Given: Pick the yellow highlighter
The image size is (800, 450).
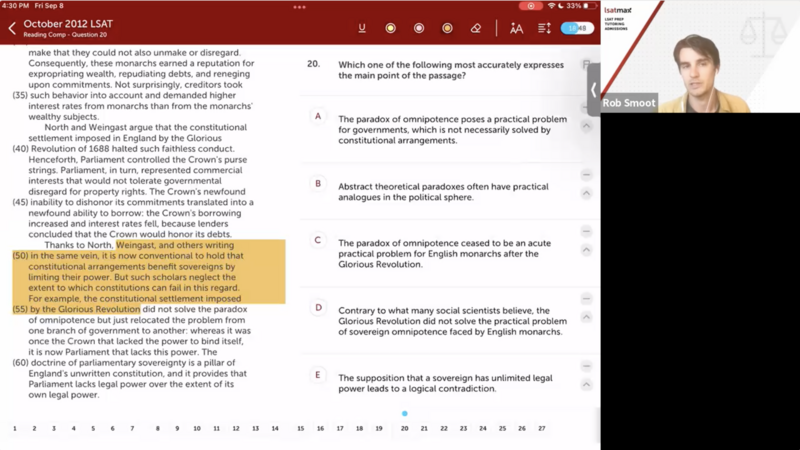Looking at the screenshot, I should 390,28.
